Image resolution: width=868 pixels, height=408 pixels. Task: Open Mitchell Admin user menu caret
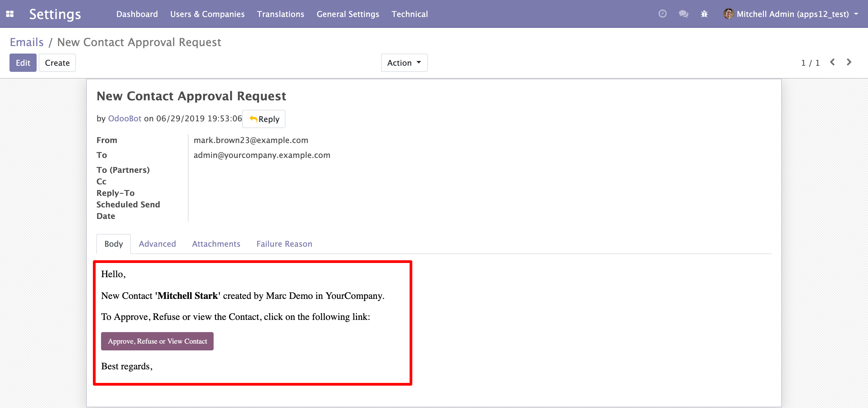[856, 14]
